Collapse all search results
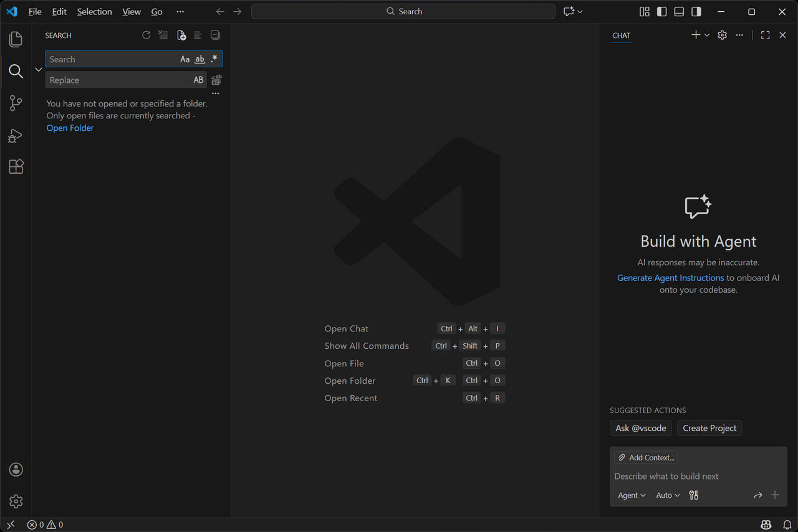This screenshot has width=798, height=532. (215, 36)
